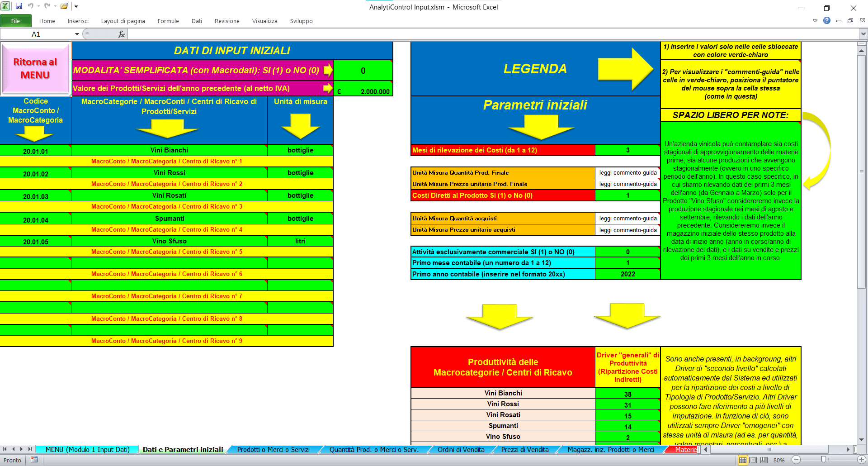Viewport: 868px width, 466px height.
Task: Switch to Ordini di Vendita sheet
Action: 461,449
